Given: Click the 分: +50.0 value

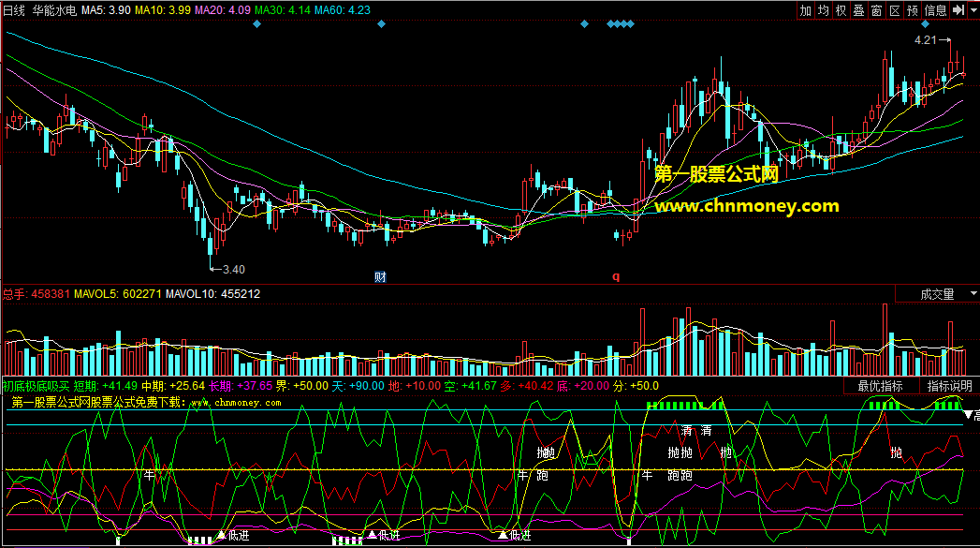Looking at the screenshot, I should point(636,386).
